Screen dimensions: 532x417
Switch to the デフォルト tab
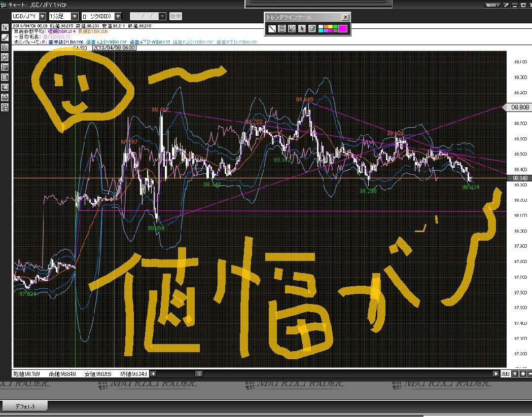click(25, 406)
